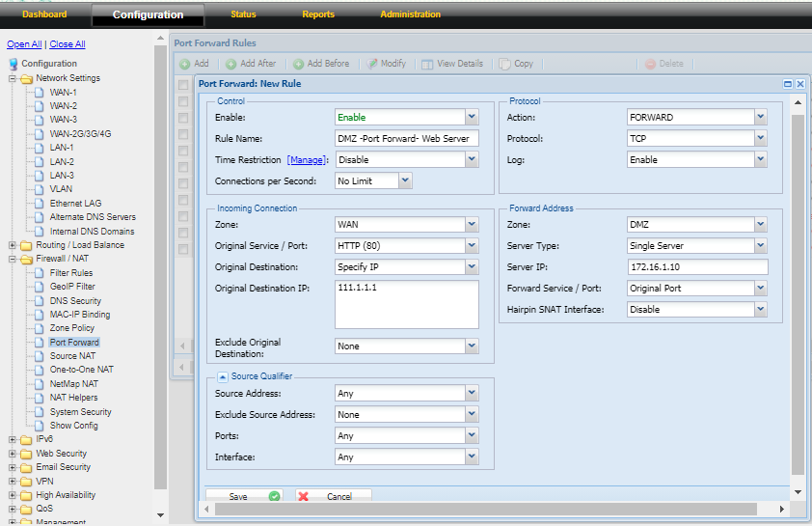The image size is (812, 526).
Task: Maximize the New Rule dialog window
Action: click(787, 84)
